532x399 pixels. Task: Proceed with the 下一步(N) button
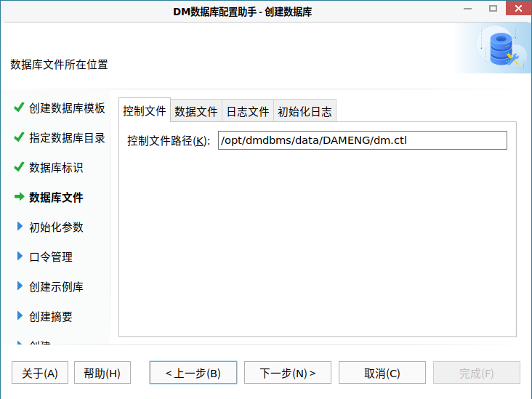[x=288, y=373]
